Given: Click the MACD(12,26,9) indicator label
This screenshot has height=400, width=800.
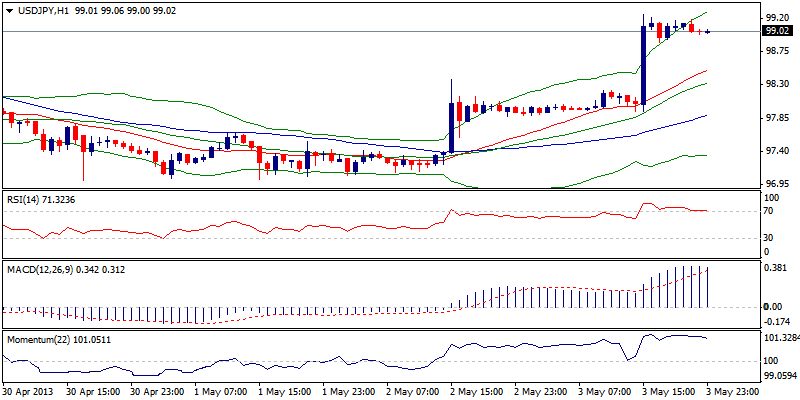Looking at the screenshot, I should click(42, 270).
